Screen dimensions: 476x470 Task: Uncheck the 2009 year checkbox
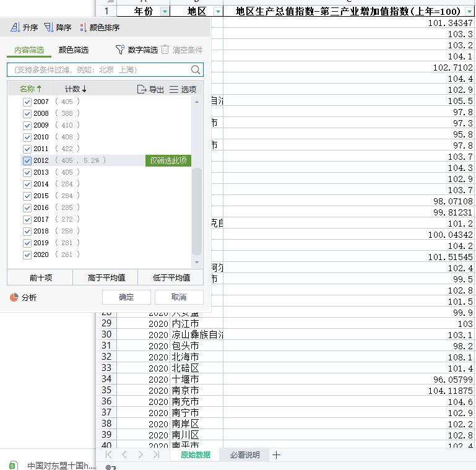(x=27, y=125)
